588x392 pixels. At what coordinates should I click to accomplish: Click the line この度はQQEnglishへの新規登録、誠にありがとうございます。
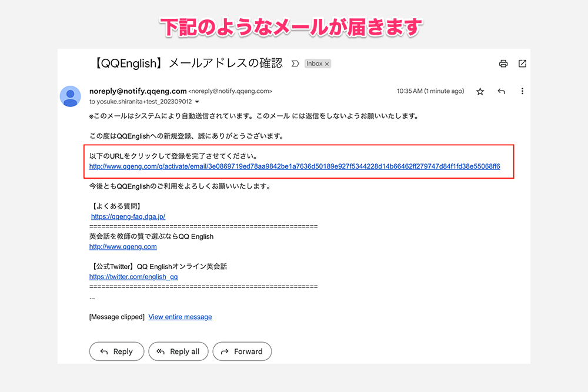click(x=187, y=136)
